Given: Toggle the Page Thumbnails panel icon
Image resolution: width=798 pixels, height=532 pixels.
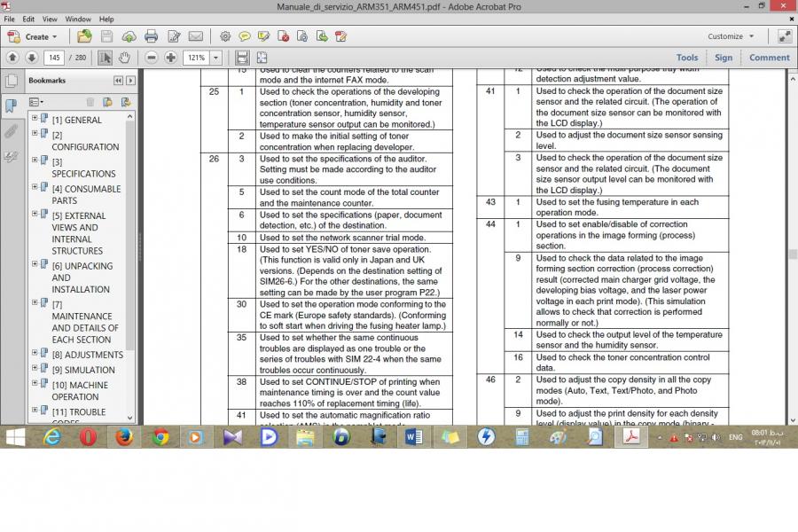Looking at the screenshot, I should tap(11, 81).
